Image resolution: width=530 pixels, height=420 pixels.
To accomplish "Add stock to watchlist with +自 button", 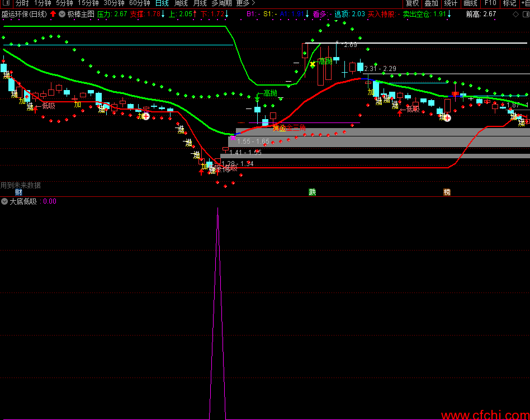I will [526, 3].
